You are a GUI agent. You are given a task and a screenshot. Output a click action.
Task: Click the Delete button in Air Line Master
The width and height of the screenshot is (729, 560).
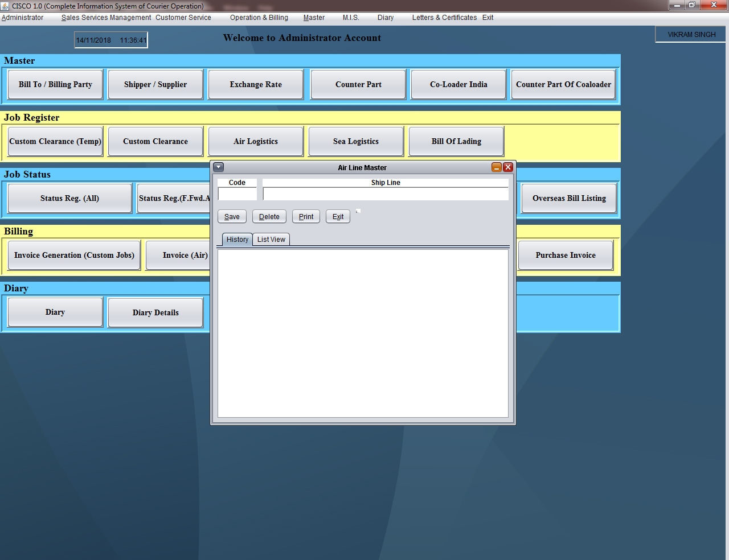point(269,217)
